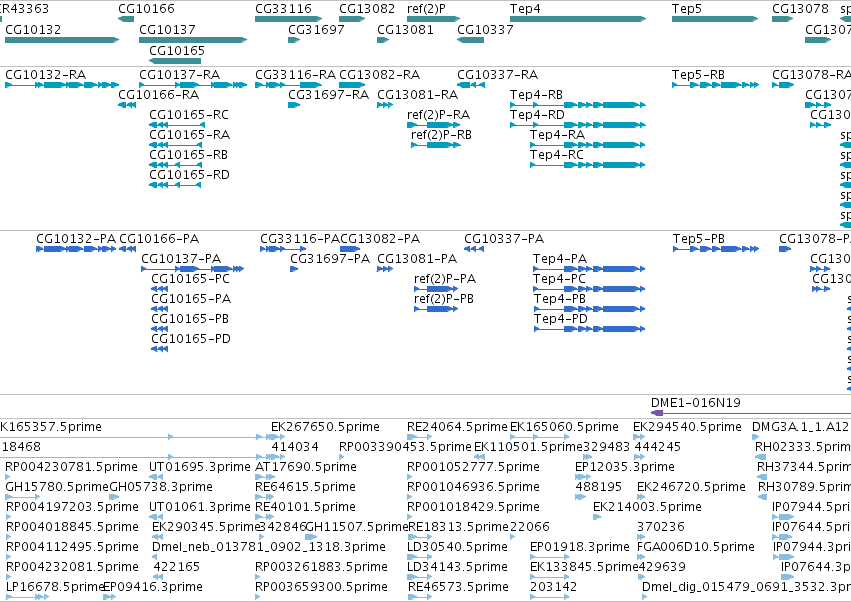851x602 pixels.
Task: Click the CG33116 gene label
Action: tap(283, 9)
